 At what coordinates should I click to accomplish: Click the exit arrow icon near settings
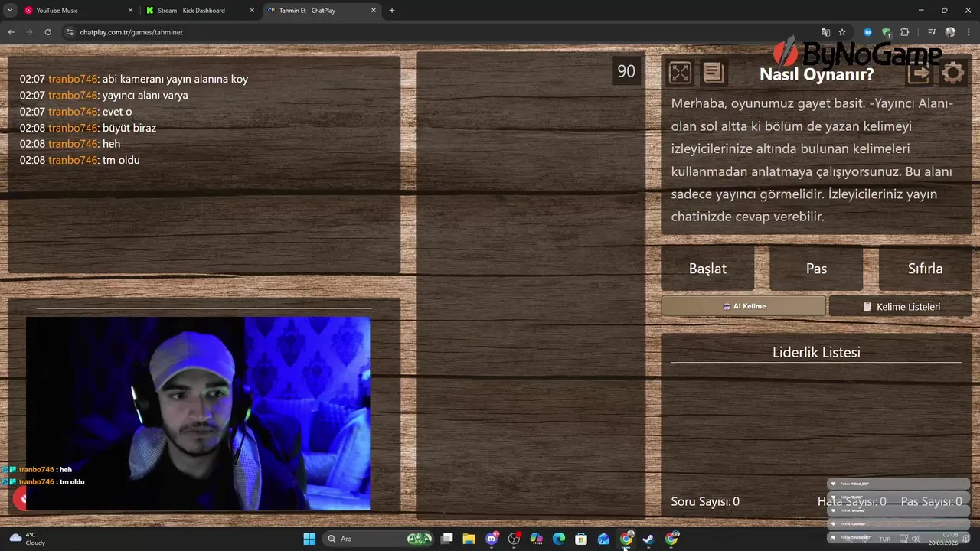coord(920,73)
